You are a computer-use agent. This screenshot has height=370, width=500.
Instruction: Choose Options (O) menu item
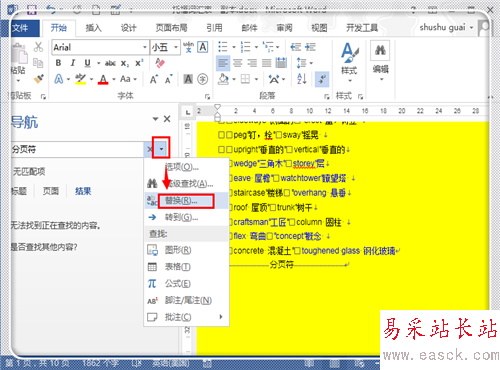(x=187, y=167)
